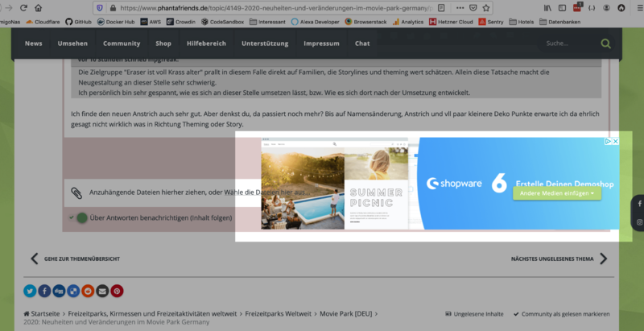Expand 'Andere Medien einfügen' dropdown
Viewport: 644px width, 331px height.
(557, 193)
